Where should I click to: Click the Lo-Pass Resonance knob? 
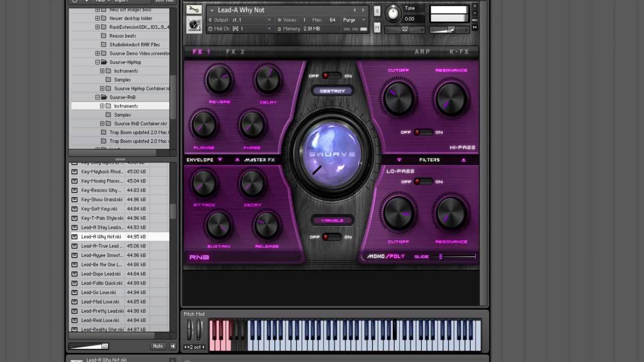[x=451, y=213]
